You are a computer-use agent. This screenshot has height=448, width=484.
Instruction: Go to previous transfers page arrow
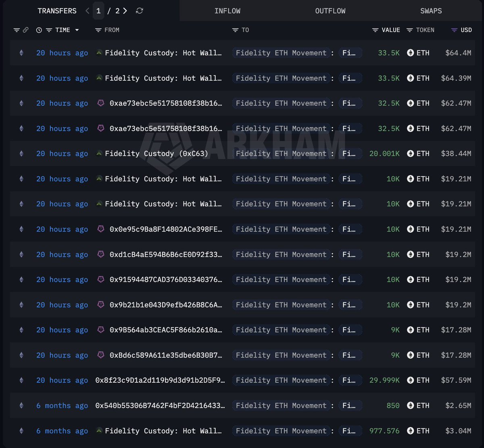(x=88, y=11)
